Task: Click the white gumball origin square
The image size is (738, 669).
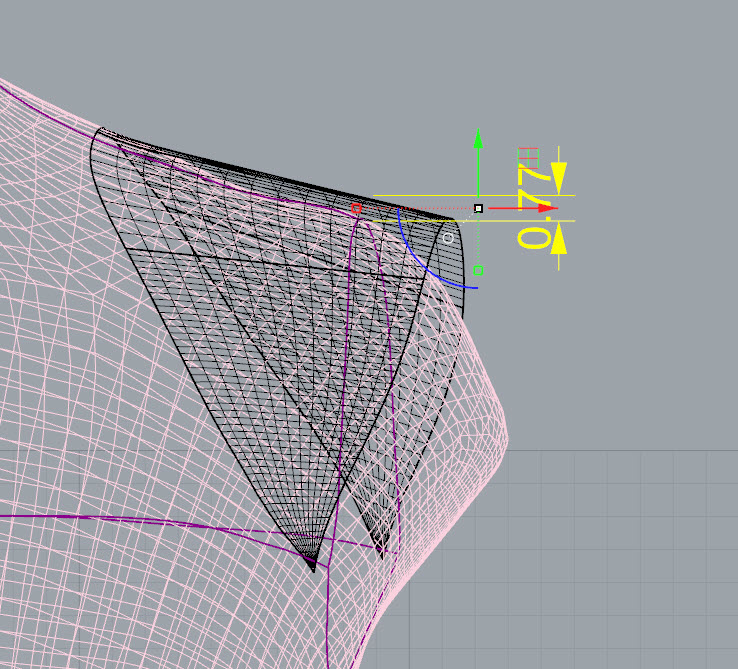Action: tap(478, 208)
